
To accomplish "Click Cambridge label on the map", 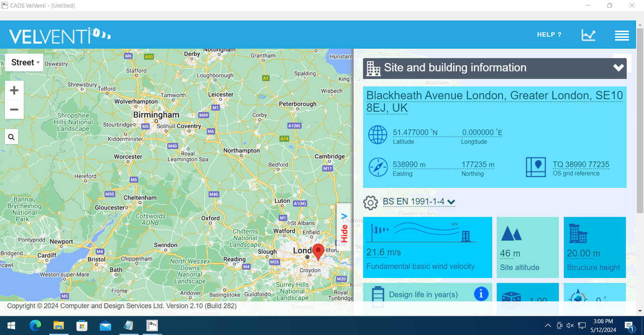I will point(330,156).
